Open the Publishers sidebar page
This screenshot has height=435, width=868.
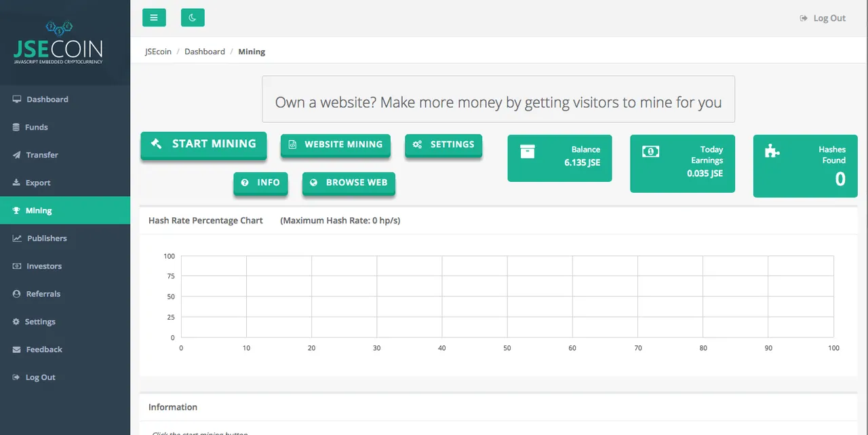pyautogui.click(x=65, y=238)
